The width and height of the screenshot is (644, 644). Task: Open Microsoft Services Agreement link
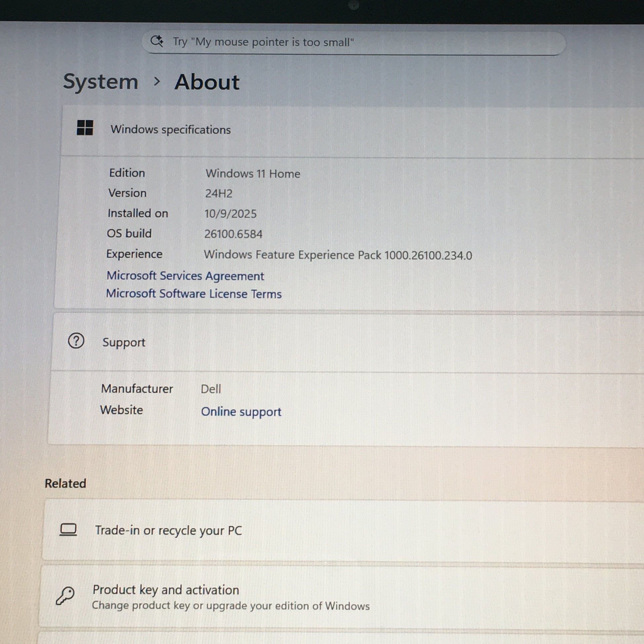(x=185, y=276)
